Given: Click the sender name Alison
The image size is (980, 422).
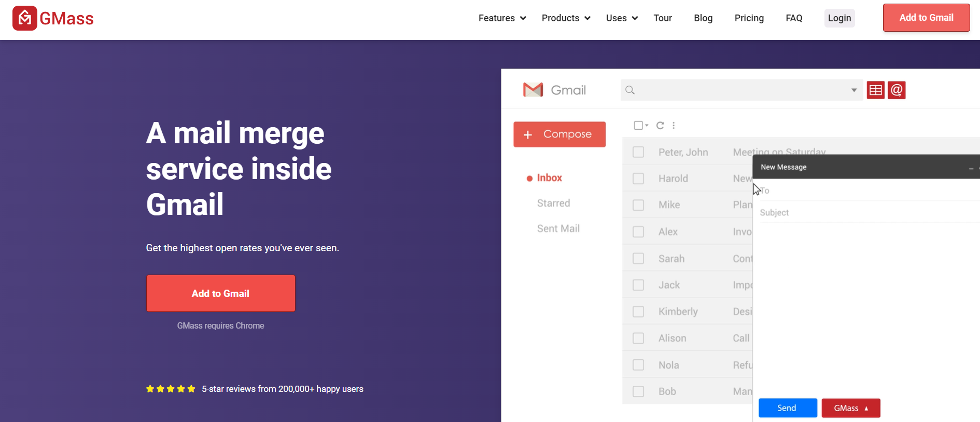Looking at the screenshot, I should point(672,338).
